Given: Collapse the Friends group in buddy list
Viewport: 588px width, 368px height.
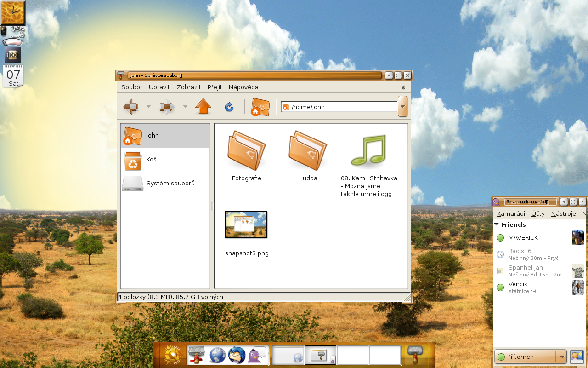Looking at the screenshot, I should [x=497, y=224].
